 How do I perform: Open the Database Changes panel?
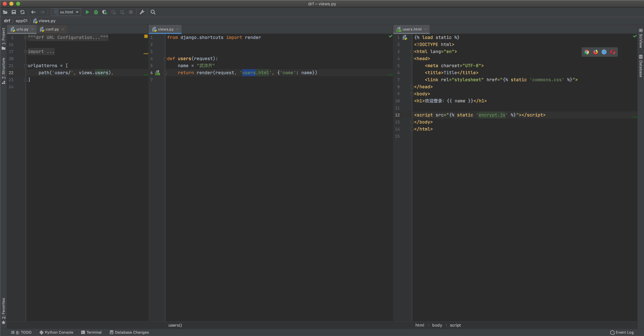coord(129,332)
